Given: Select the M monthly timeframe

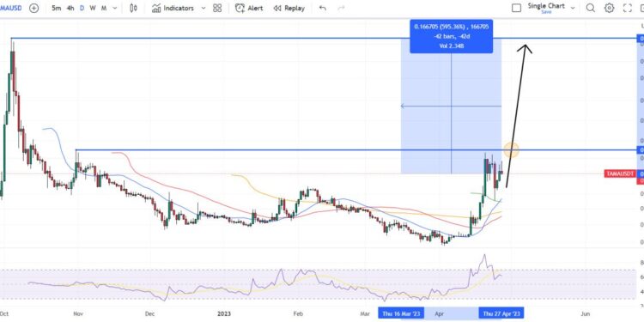Looking at the screenshot, I should click(x=104, y=9).
